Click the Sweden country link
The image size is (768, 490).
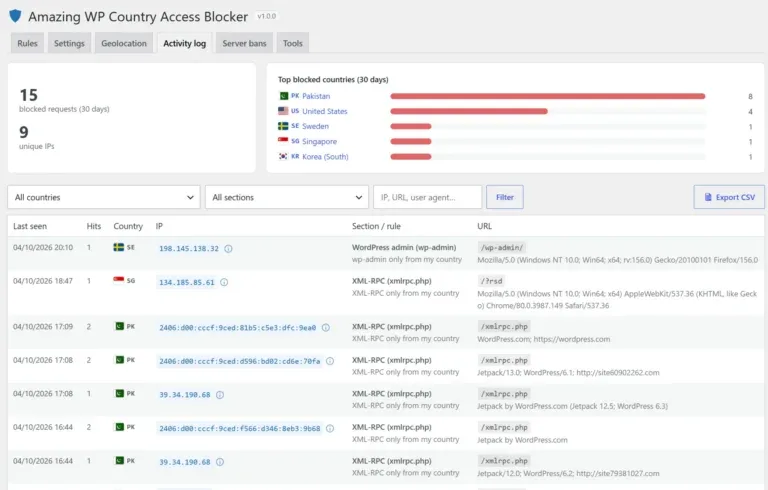pyautogui.click(x=315, y=126)
